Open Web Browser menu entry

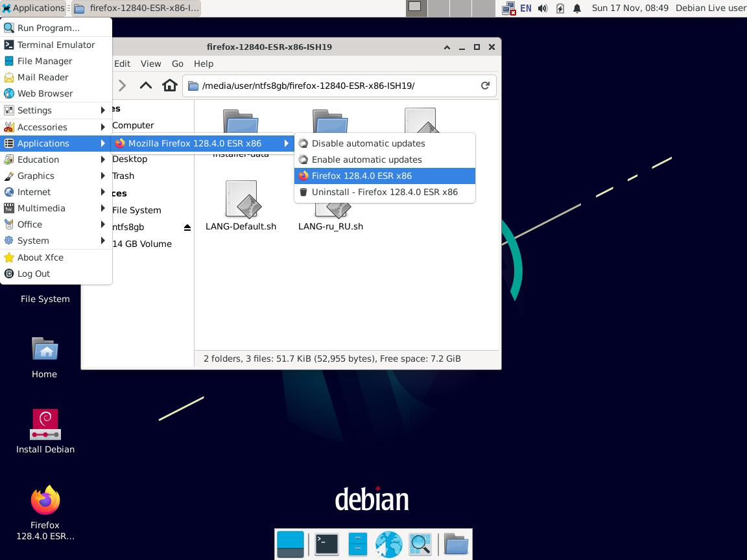click(x=56, y=93)
